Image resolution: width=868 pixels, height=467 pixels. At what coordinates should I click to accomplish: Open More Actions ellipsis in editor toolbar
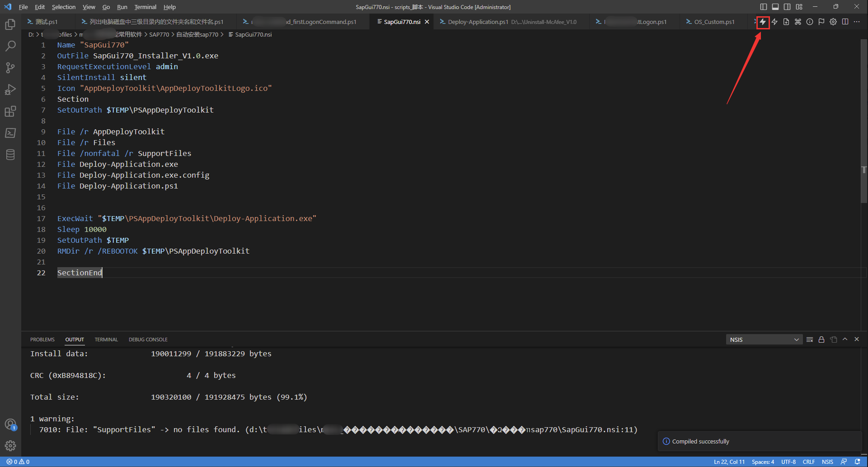coord(857,22)
